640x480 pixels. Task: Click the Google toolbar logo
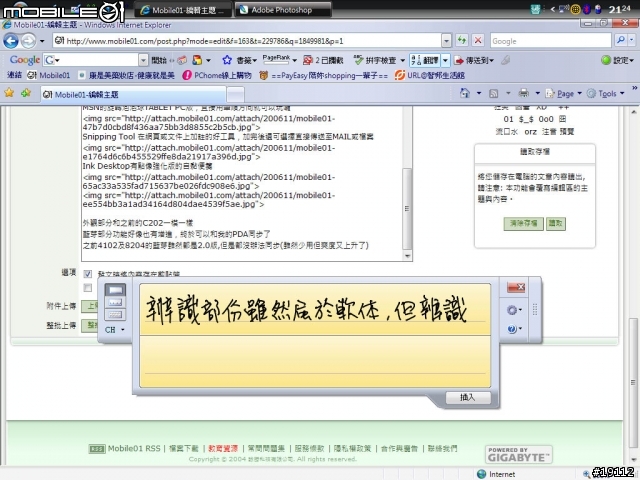point(24,60)
